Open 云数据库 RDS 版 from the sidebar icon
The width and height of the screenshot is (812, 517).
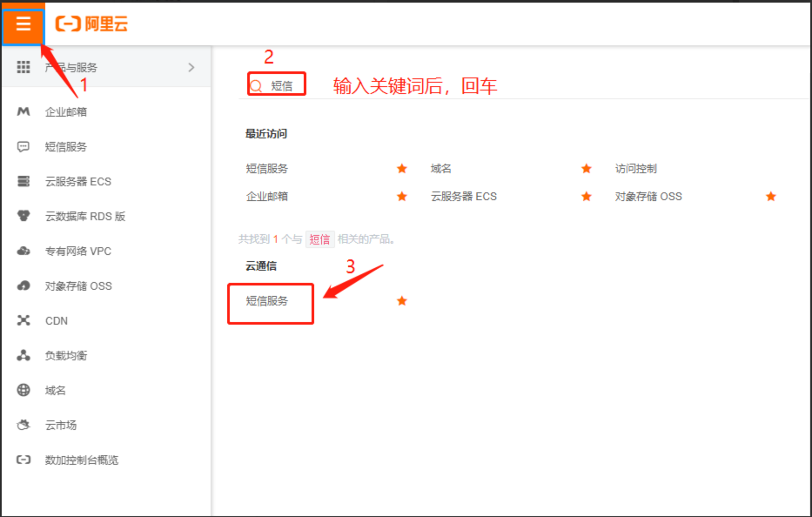[x=23, y=216]
